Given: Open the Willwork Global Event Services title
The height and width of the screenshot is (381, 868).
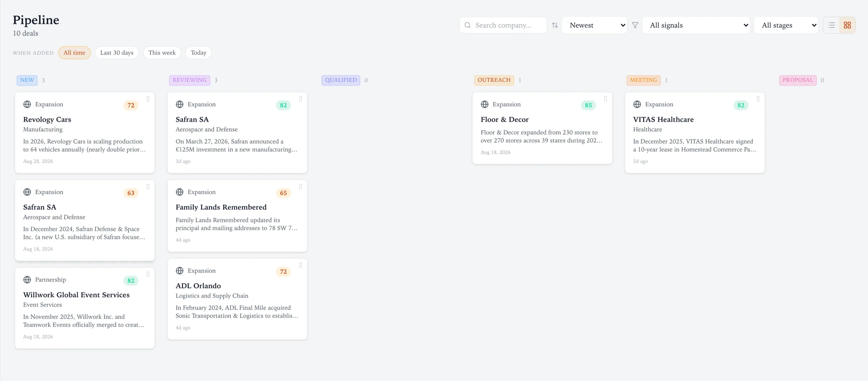Looking at the screenshot, I should tap(76, 295).
